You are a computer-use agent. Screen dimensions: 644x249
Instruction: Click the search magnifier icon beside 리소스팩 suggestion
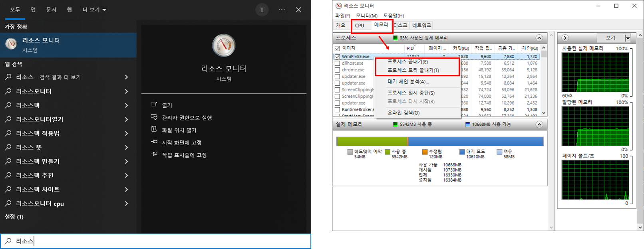pyautogui.click(x=8, y=105)
